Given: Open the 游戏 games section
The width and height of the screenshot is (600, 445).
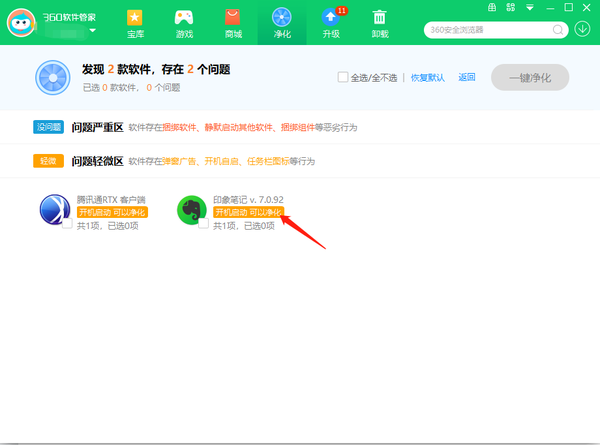Looking at the screenshot, I should click(184, 23).
